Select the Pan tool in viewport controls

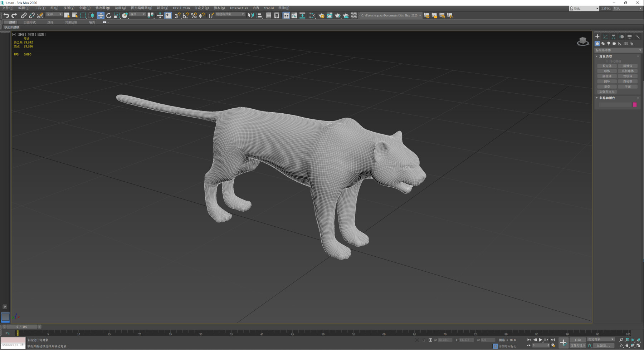click(627, 345)
